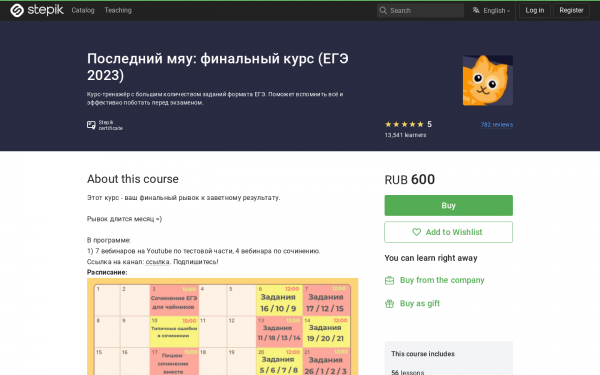This screenshot has width=600, height=375.
Task: Click the 'You can learn right away' text
Action: (431, 258)
